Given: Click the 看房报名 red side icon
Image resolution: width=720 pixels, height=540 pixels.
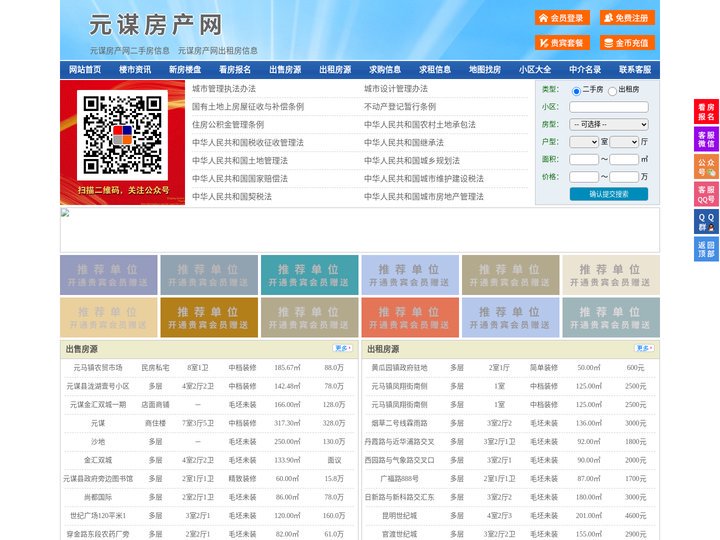Looking at the screenshot, I should pyautogui.click(x=706, y=112).
